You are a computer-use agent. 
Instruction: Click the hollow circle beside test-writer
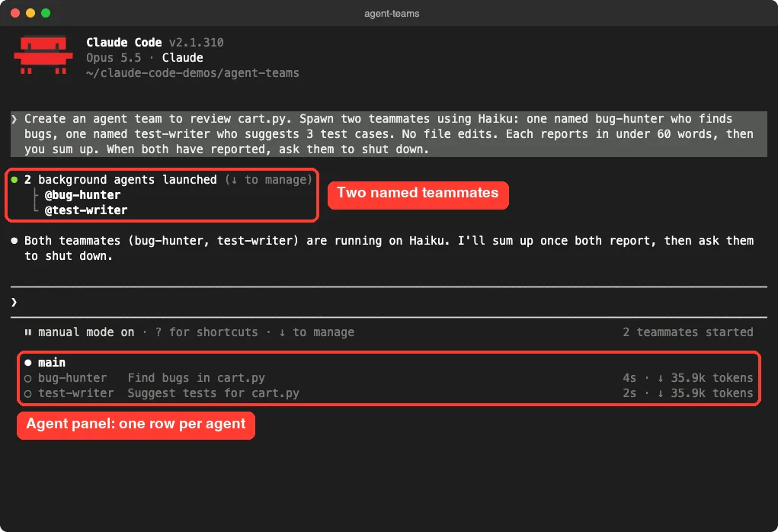[x=27, y=394]
